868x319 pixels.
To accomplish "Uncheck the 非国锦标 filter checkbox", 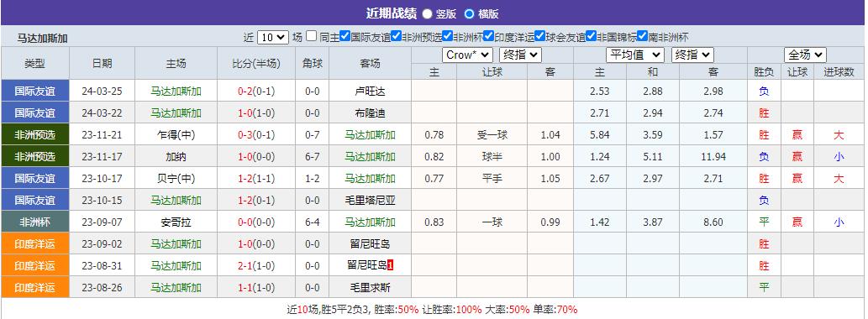I will (x=592, y=36).
